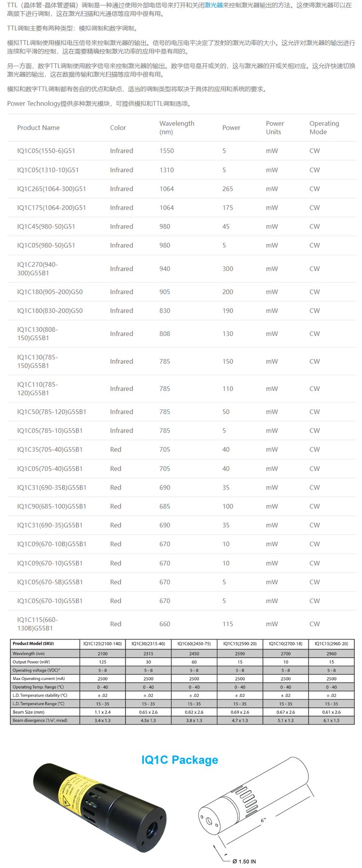Click the blue 激光器 hyperlink
362x868 pixels.
click(x=213, y=5)
